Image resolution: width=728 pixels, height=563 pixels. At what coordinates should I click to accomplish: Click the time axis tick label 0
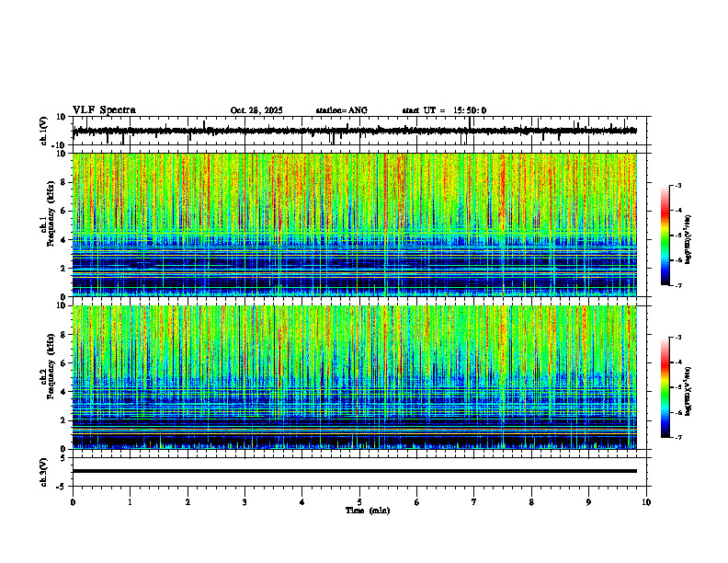[x=73, y=502]
